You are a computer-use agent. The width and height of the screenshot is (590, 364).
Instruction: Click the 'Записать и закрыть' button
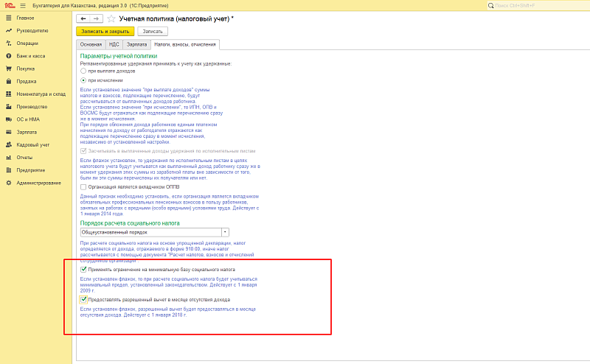pyautogui.click(x=105, y=32)
